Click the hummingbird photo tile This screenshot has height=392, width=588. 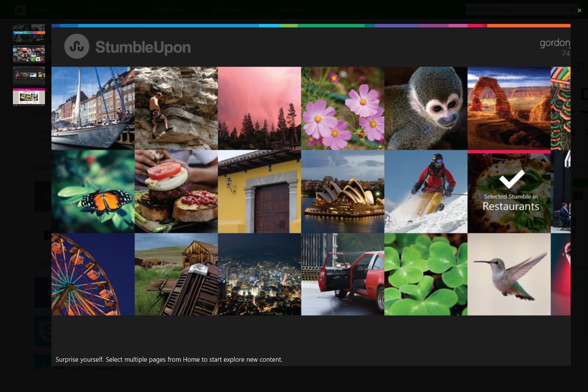[509, 274]
